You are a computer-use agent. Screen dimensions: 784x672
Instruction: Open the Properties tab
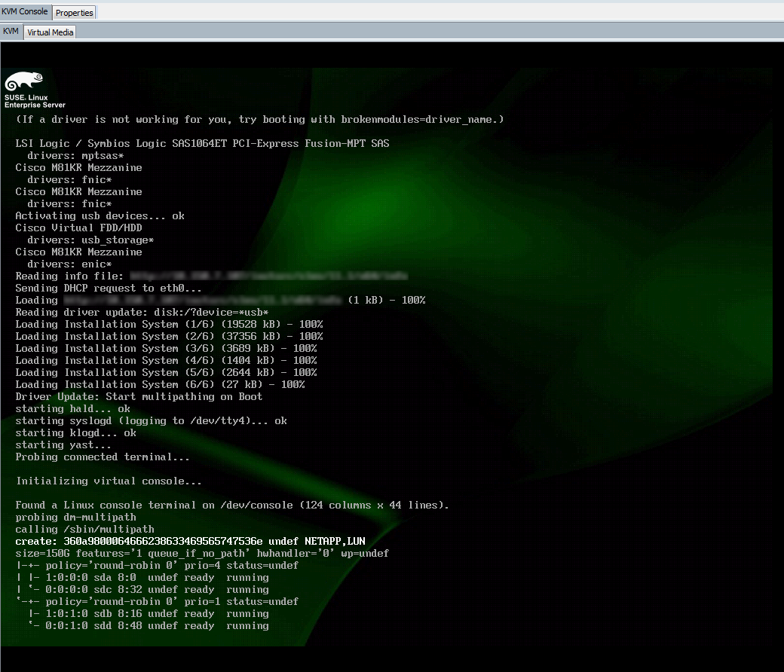click(75, 12)
